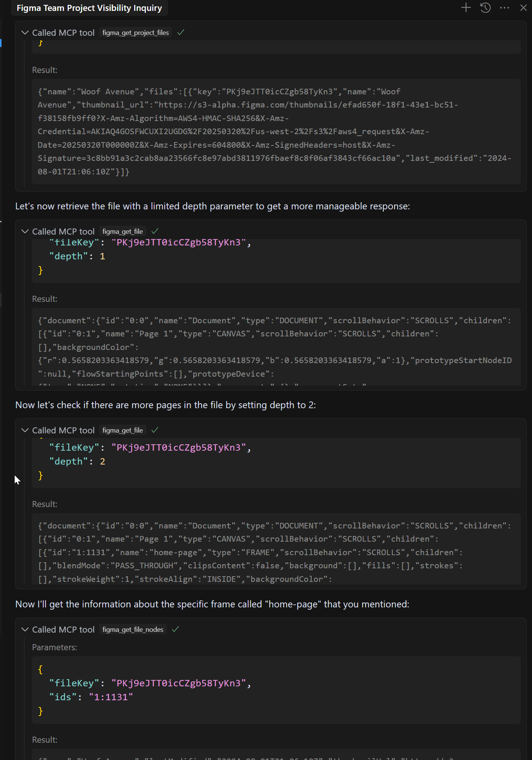Click the parameters block containing ids 1:1131
This screenshot has height=760, width=532.
276,690
